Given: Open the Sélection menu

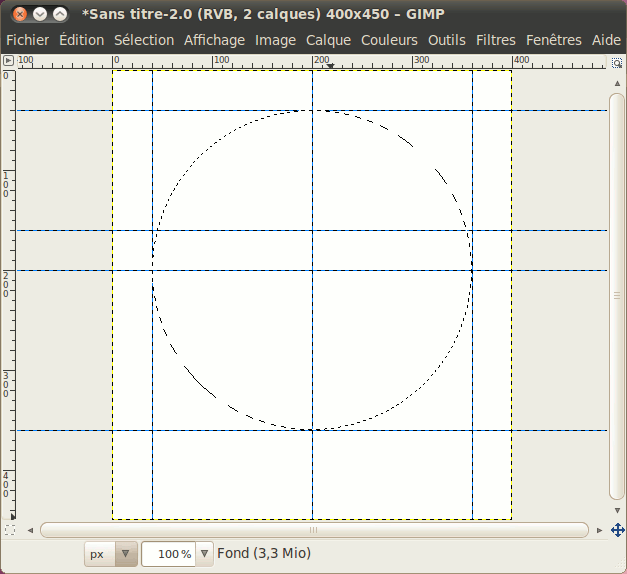Looking at the screenshot, I should point(143,40).
